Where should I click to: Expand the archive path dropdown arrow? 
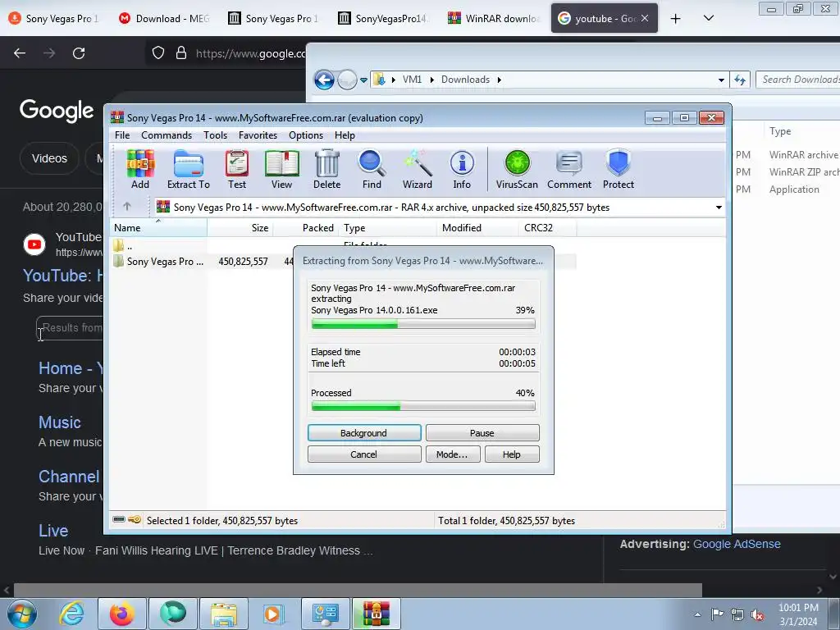click(719, 207)
